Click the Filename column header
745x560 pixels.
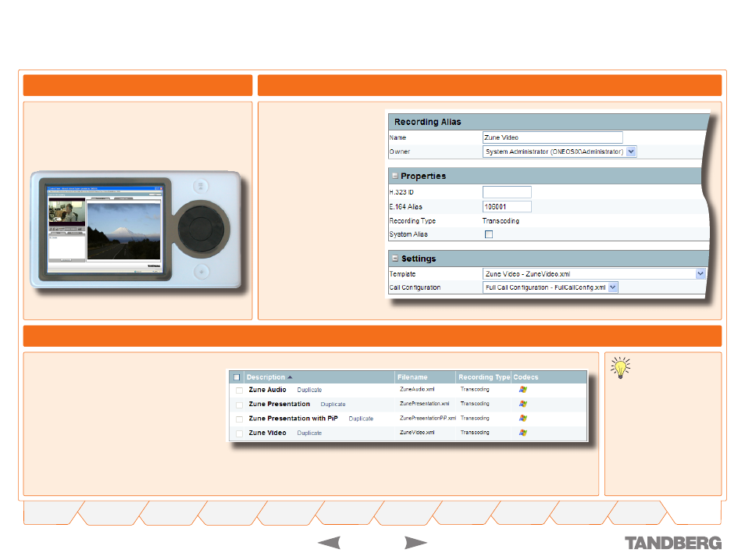tap(412, 377)
